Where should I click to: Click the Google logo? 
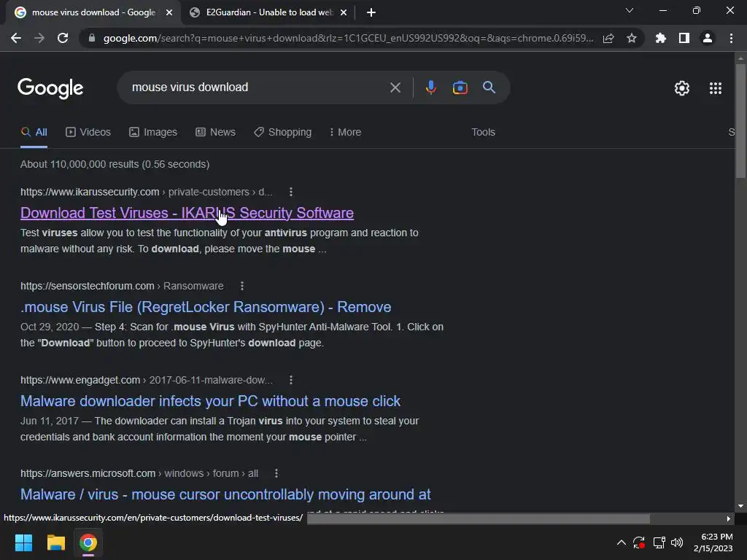tap(50, 88)
